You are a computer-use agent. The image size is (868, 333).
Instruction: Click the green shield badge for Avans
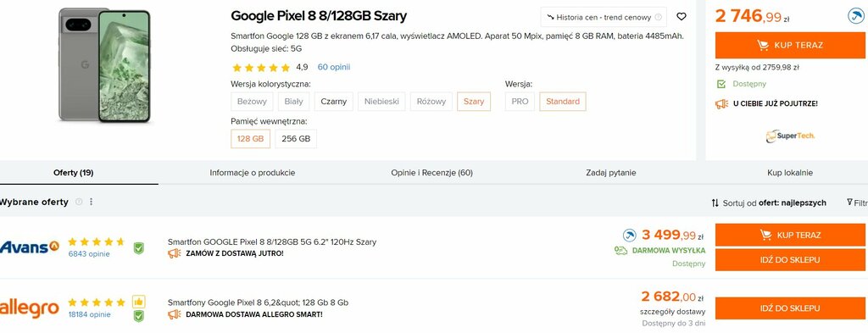138,247
